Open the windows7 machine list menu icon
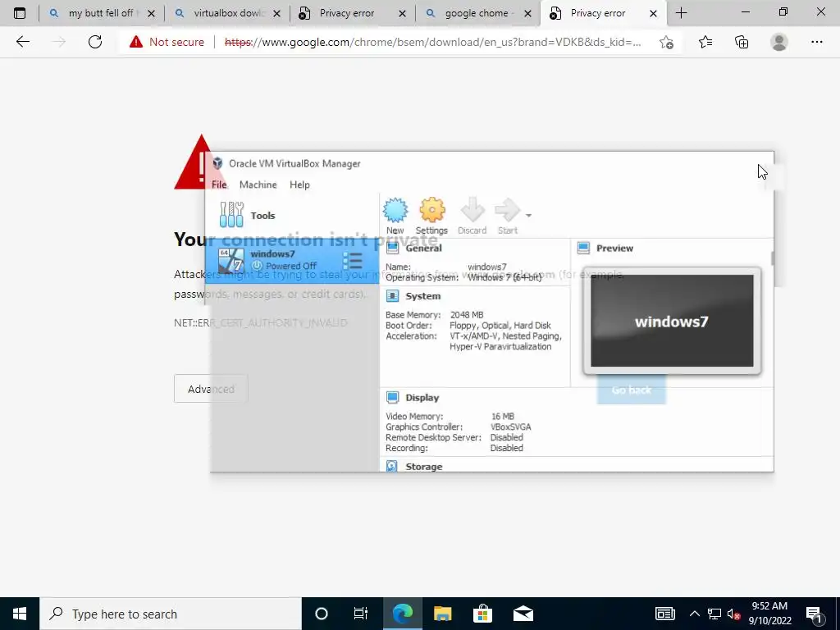 [353, 261]
